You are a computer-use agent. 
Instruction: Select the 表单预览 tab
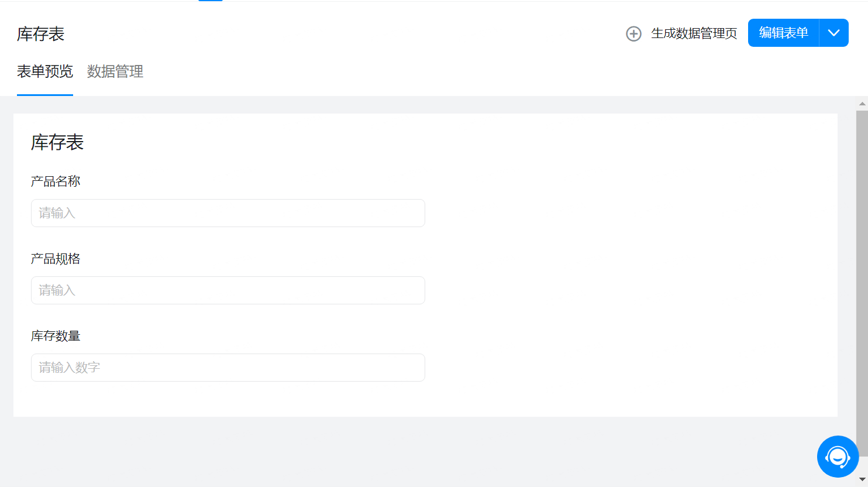(x=45, y=71)
